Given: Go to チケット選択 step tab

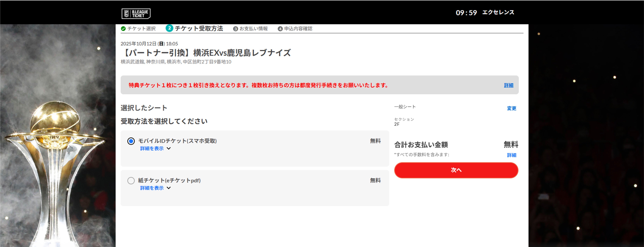Looking at the screenshot, I should pos(141,29).
